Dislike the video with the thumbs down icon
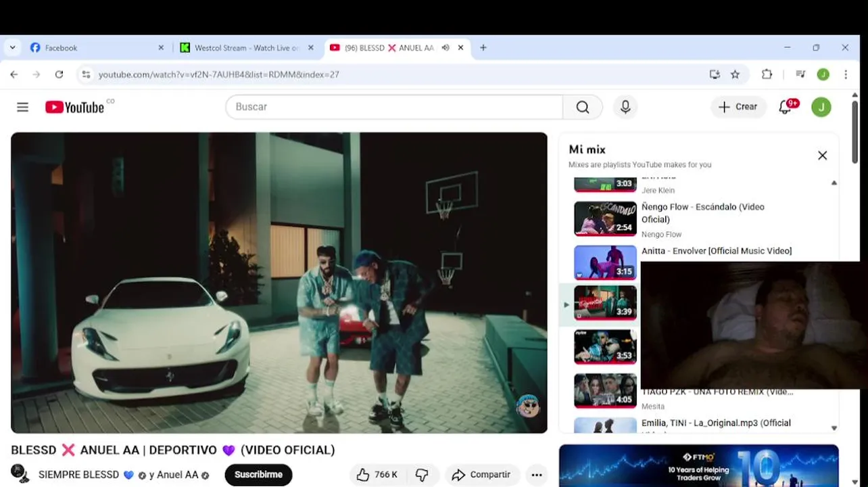The image size is (868, 487). coord(422,475)
